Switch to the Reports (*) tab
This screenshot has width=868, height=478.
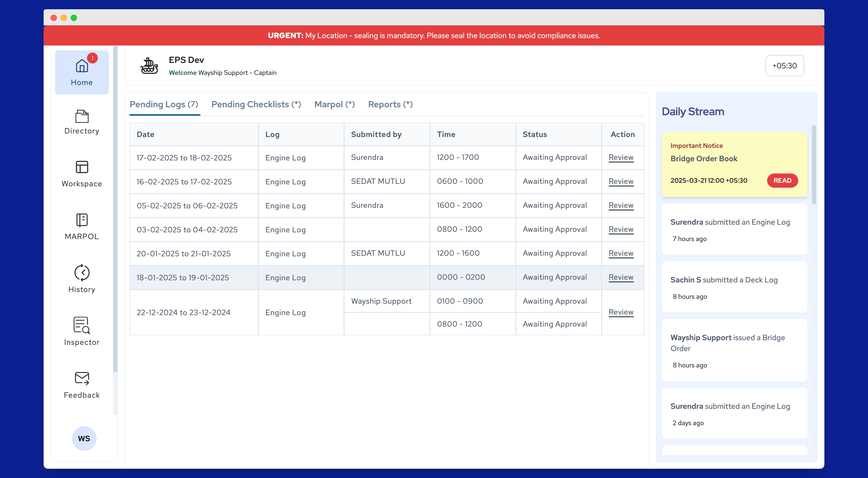tap(390, 104)
